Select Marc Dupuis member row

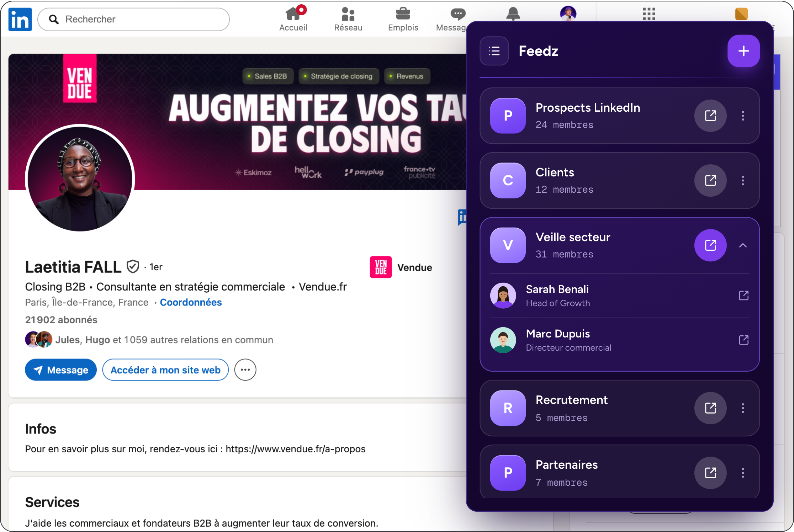click(619, 340)
